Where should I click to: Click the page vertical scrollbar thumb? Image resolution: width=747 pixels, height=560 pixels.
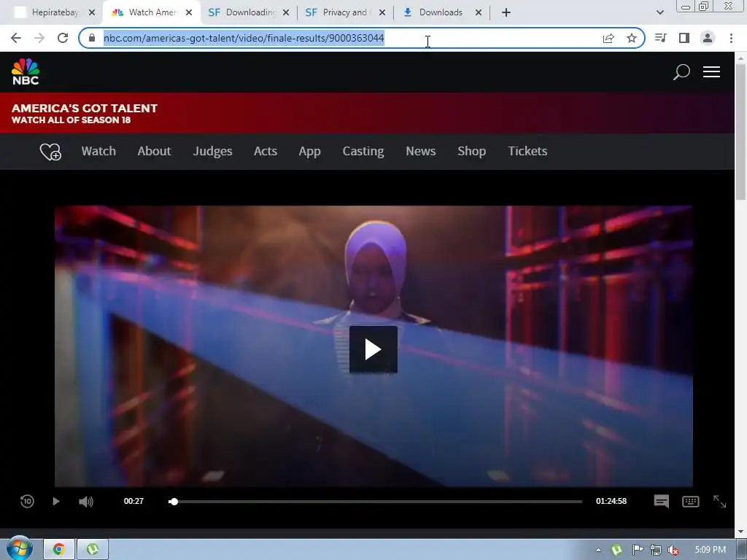pyautogui.click(x=740, y=131)
